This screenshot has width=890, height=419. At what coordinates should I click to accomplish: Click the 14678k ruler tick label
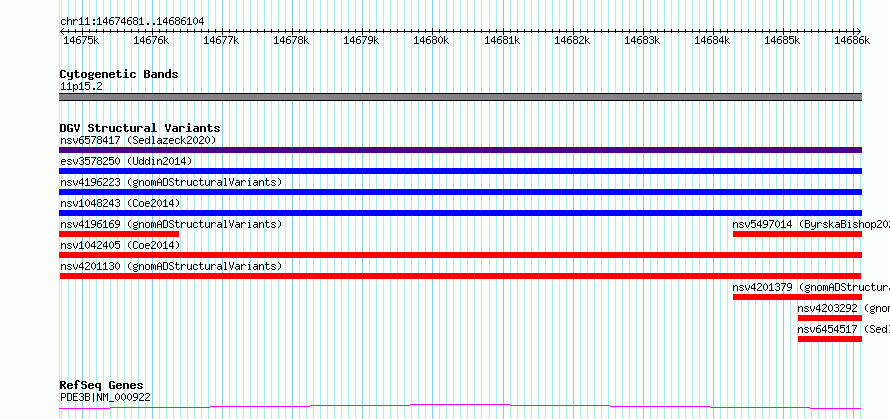291,40
